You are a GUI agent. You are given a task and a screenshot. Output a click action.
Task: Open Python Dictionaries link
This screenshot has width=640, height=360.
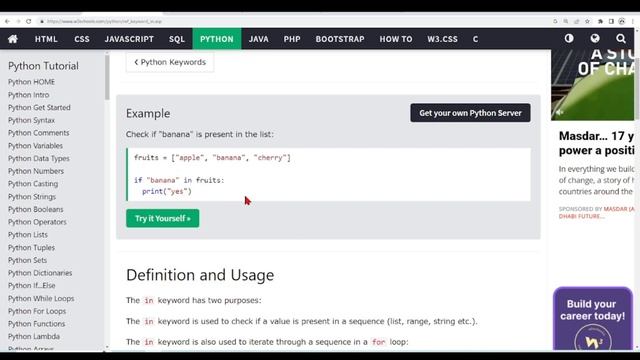[40, 273]
